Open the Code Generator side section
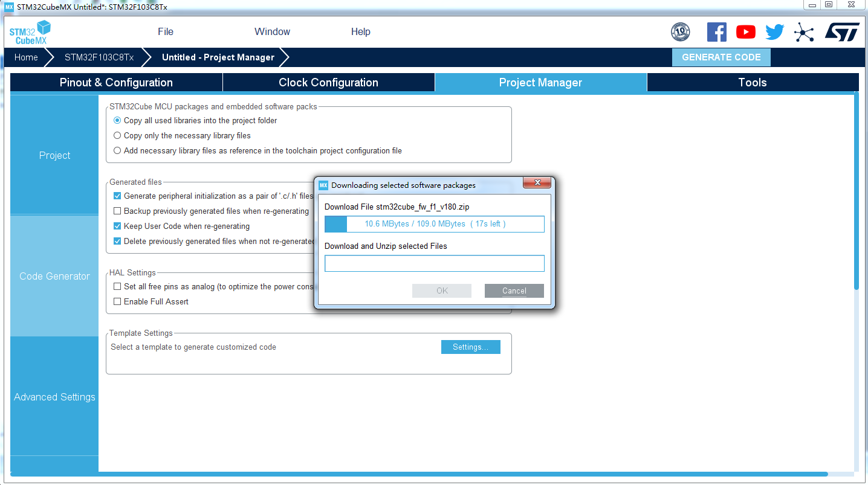The width and height of the screenshot is (868, 485). pos(54,275)
